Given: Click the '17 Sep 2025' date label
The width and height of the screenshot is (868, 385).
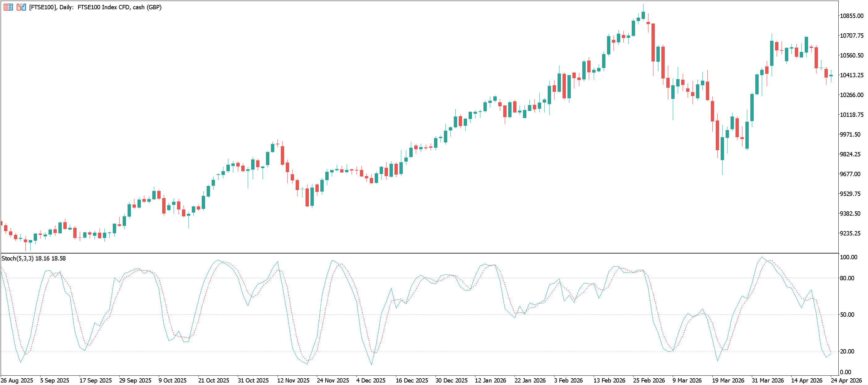Looking at the screenshot, I should 96,381.
